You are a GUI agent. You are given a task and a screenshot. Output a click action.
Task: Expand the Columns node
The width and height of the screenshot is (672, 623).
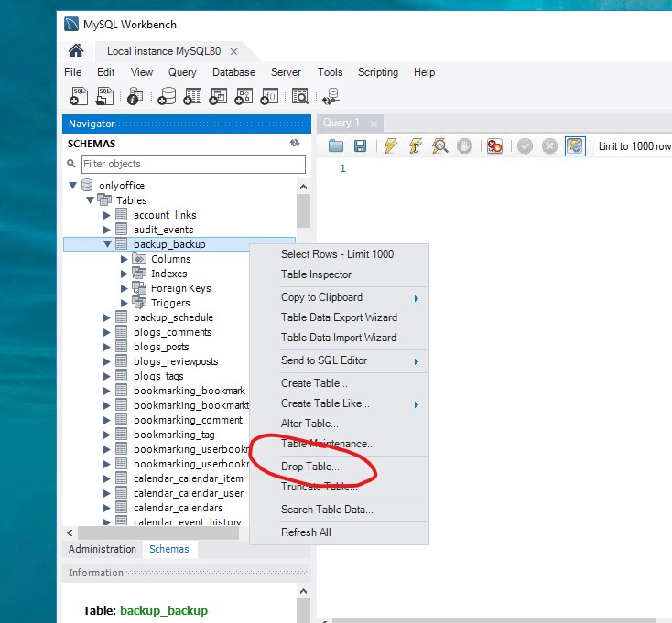pos(125,259)
